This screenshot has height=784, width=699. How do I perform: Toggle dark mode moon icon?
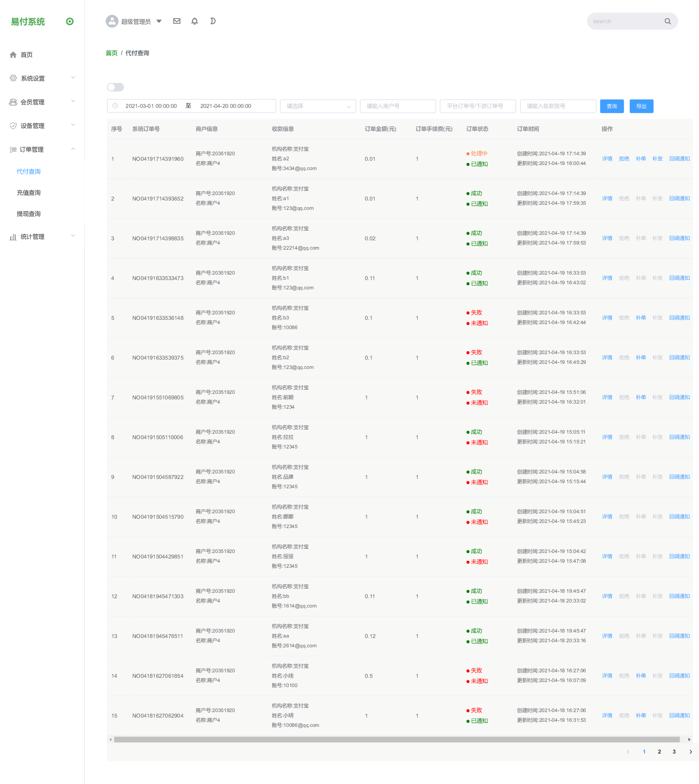(213, 21)
